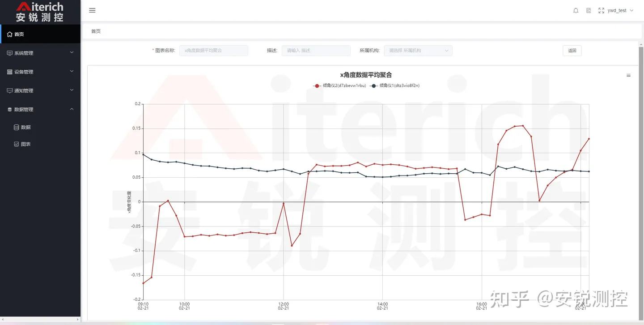This screenshot has height=325, width=644.
Task: Click the 返回 button
Action: coord(572,51)
